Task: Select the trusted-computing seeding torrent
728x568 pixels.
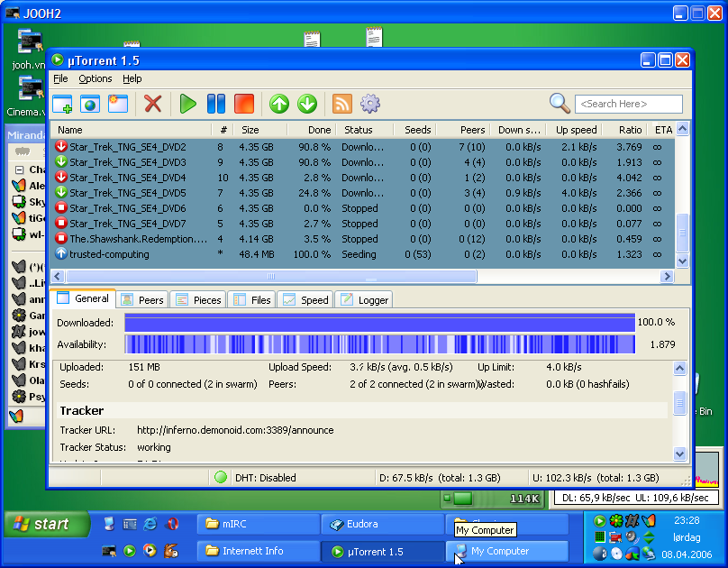Action: click(362, 254)
